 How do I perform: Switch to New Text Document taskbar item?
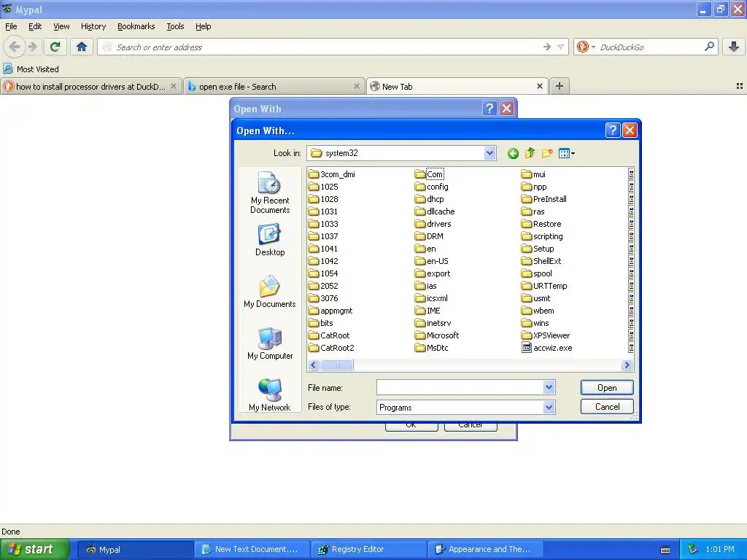(252, 549)
